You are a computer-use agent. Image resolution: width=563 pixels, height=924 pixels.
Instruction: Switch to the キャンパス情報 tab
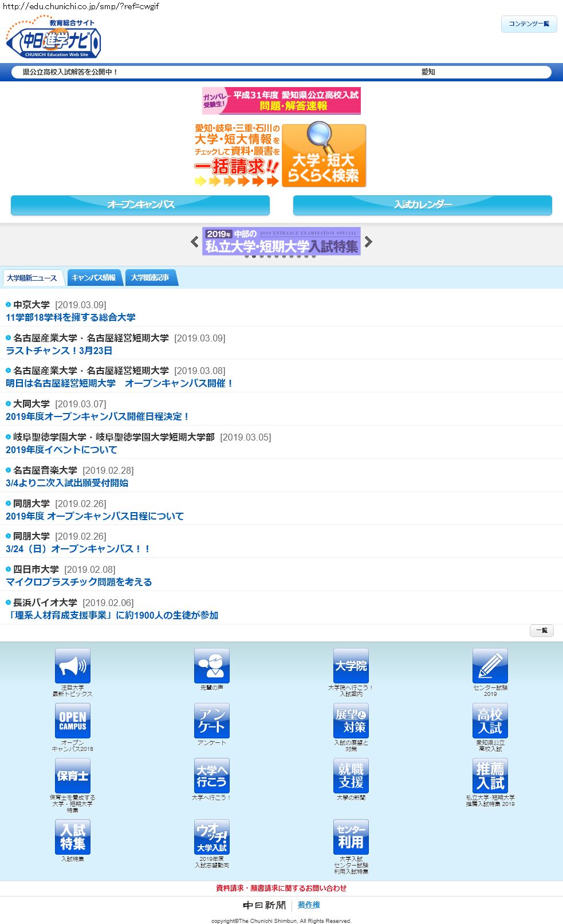click(x=93, y=278)
